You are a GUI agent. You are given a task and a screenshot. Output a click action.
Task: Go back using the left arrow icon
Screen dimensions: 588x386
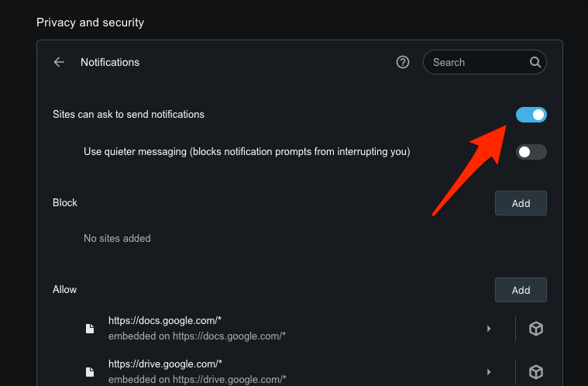point(59,62)
